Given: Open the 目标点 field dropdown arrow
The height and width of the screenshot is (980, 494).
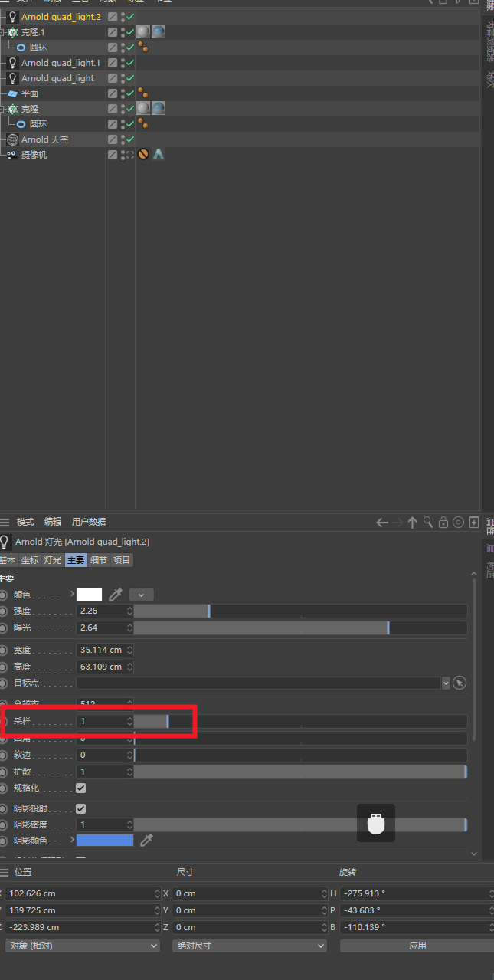Looking at the screenshot, I should click(x=447, y=683).
